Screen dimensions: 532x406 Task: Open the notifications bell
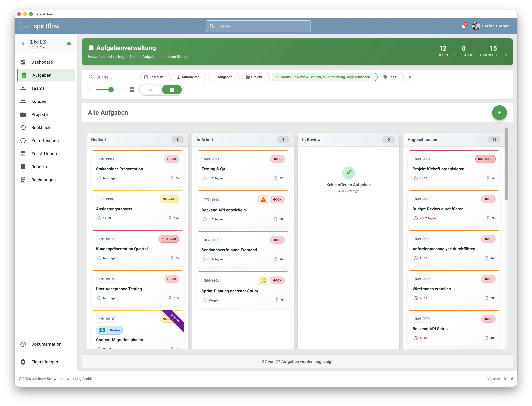coord(463,26)
